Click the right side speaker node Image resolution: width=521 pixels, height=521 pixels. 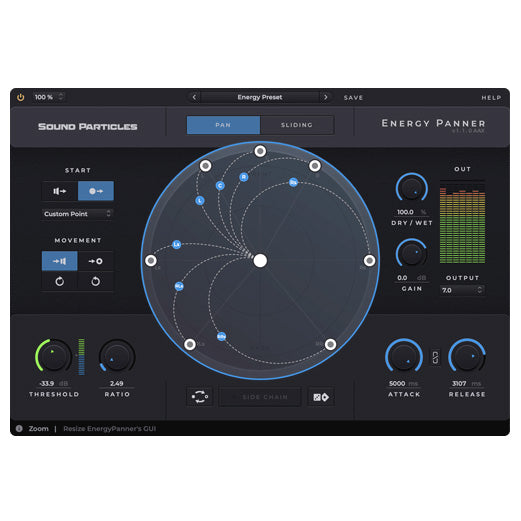pos(369,260)
